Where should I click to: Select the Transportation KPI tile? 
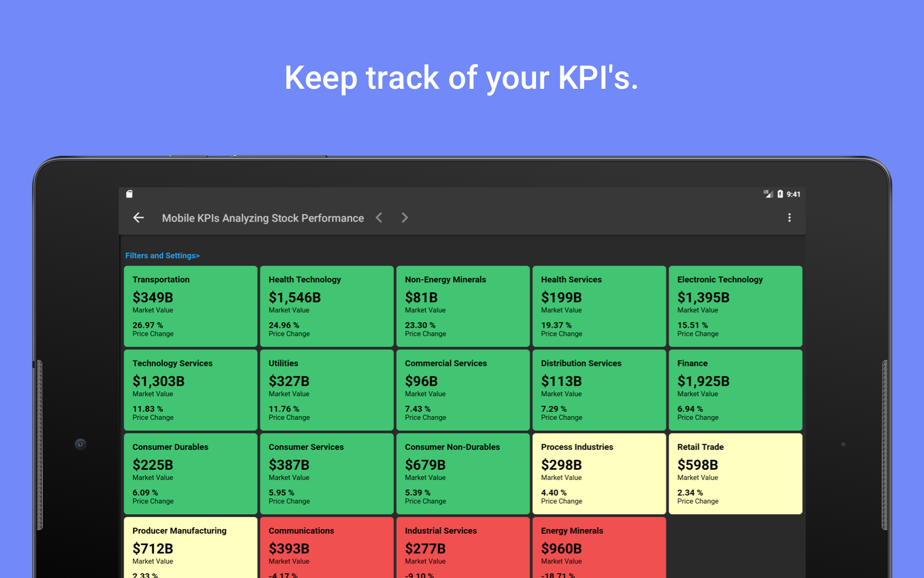point(190,306)
